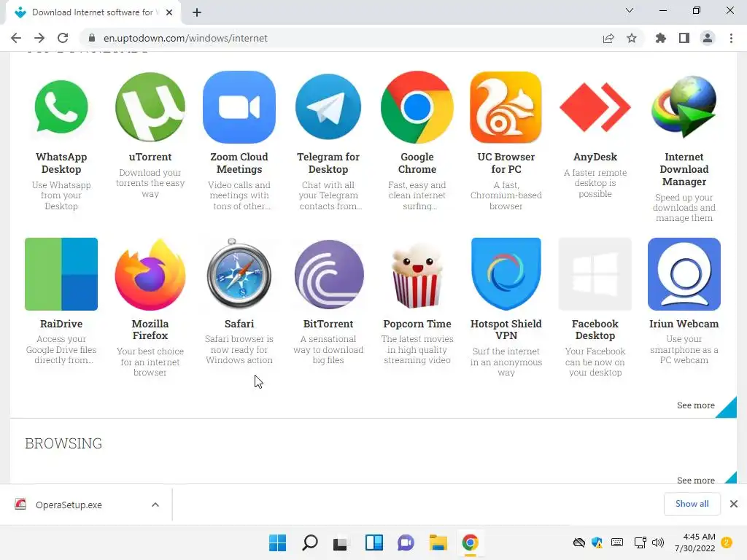The image size is (747, 560).
Task: Open the Widgets taskbar button
Action: click(x=374, y=542)
